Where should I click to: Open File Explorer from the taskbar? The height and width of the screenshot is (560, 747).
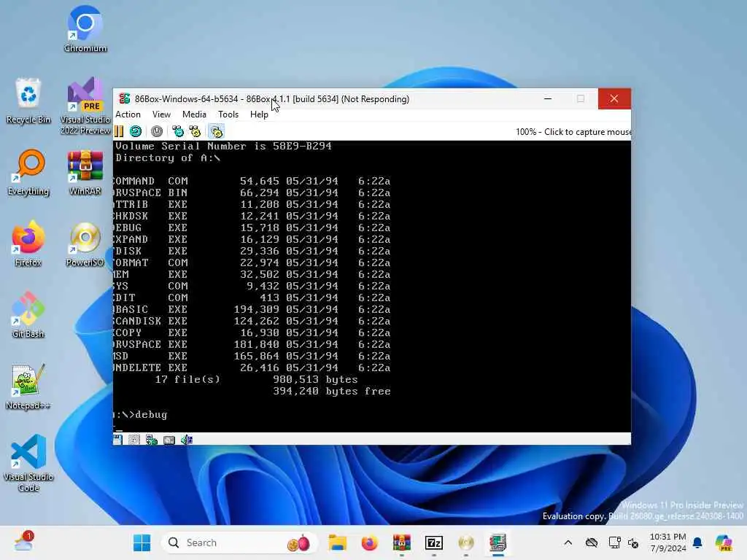[337, 542]
